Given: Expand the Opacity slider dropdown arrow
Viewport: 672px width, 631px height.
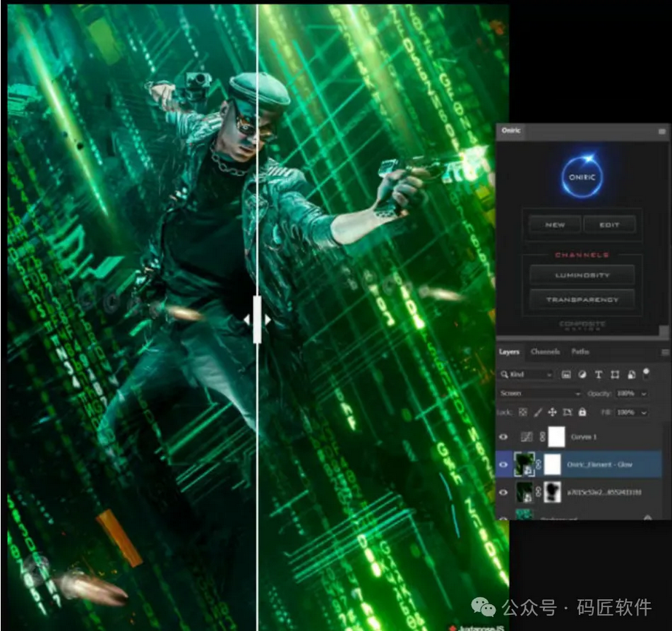Looking at the screenshot, I should [x=644, y=393].
